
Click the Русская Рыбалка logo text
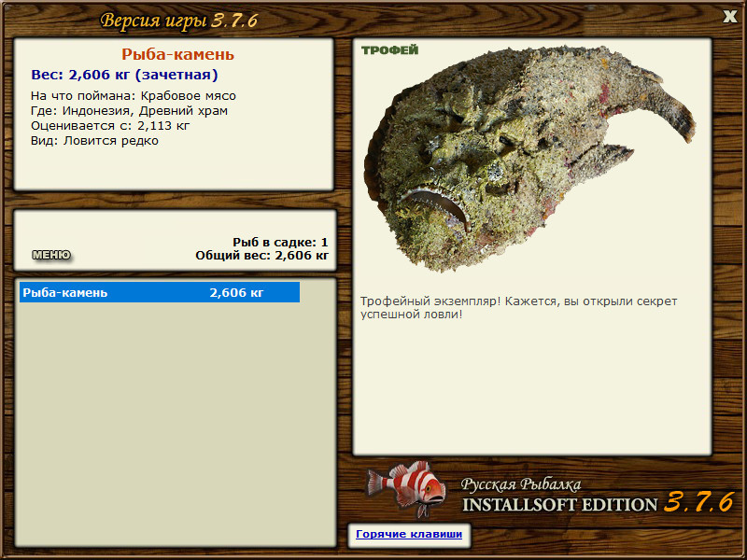521,484
